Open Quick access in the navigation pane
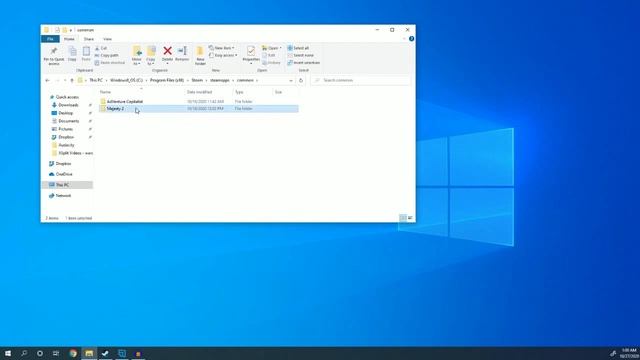Screen dimensions: 640x360 click(x=67, y=97)
